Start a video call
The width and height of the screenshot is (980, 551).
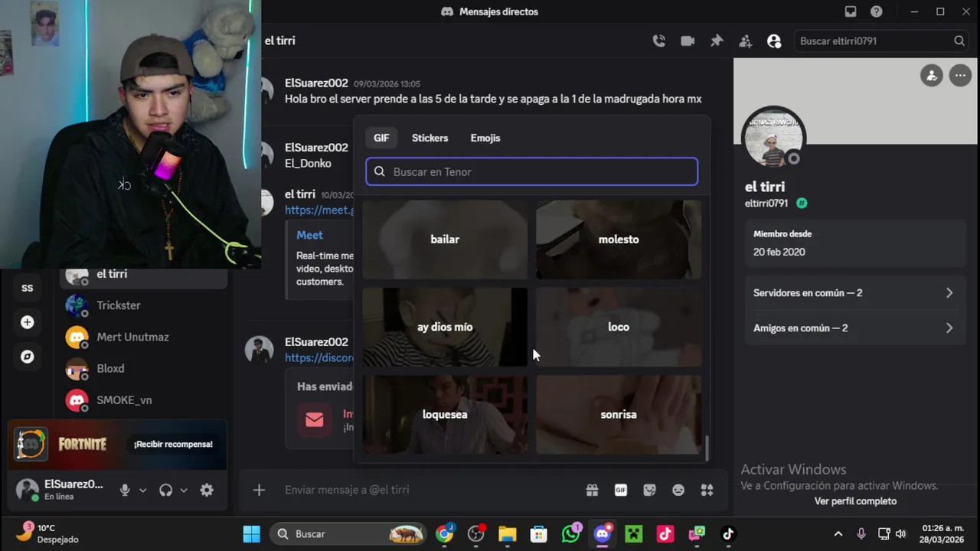point(688,41)
